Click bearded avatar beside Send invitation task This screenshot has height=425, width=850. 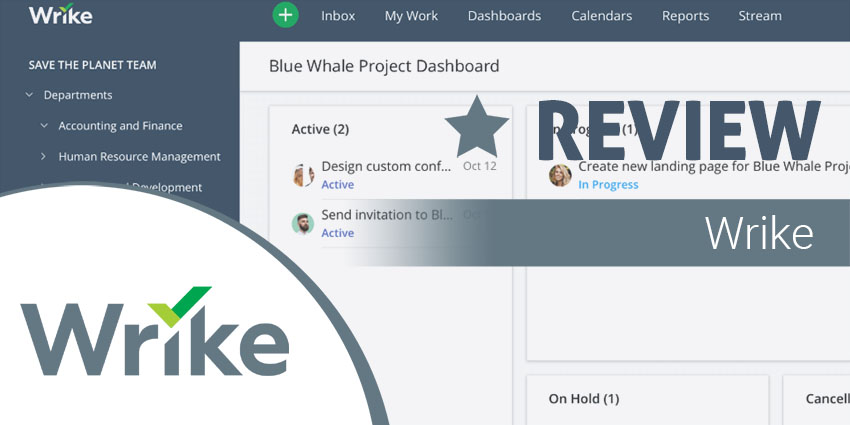click(x=303, y=223)
